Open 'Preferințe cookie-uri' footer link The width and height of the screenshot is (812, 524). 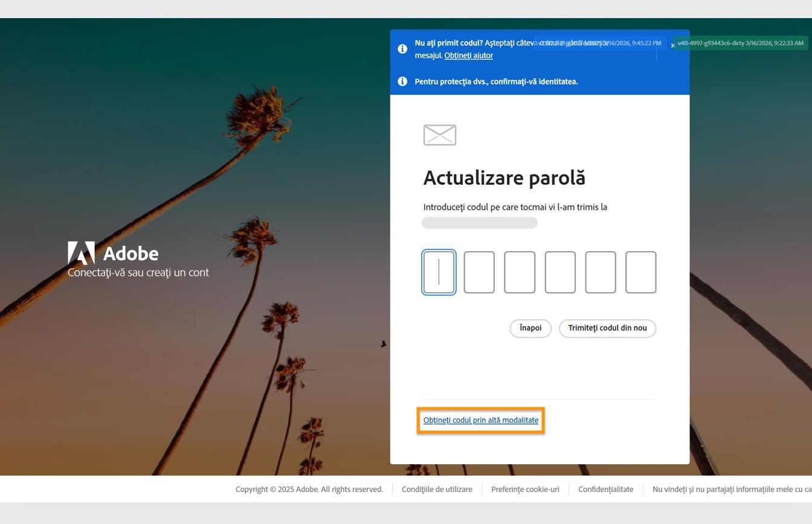click(525, 490)
